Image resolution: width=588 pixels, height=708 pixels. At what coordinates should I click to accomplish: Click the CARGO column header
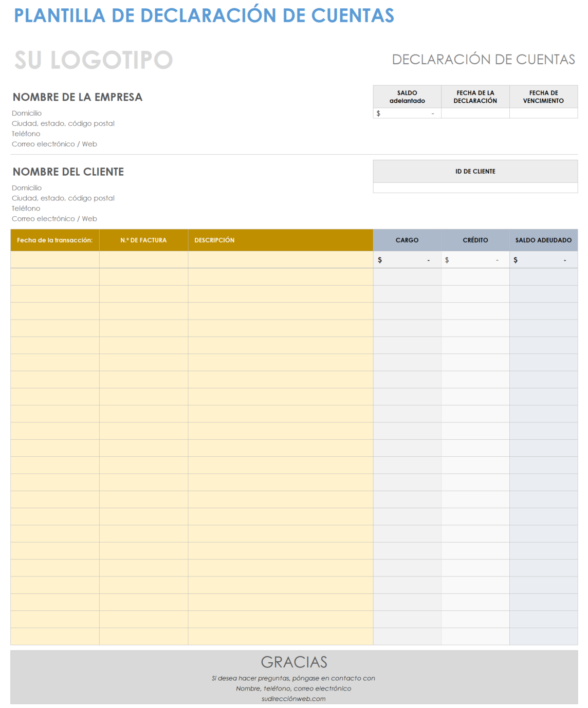point(407,240)
